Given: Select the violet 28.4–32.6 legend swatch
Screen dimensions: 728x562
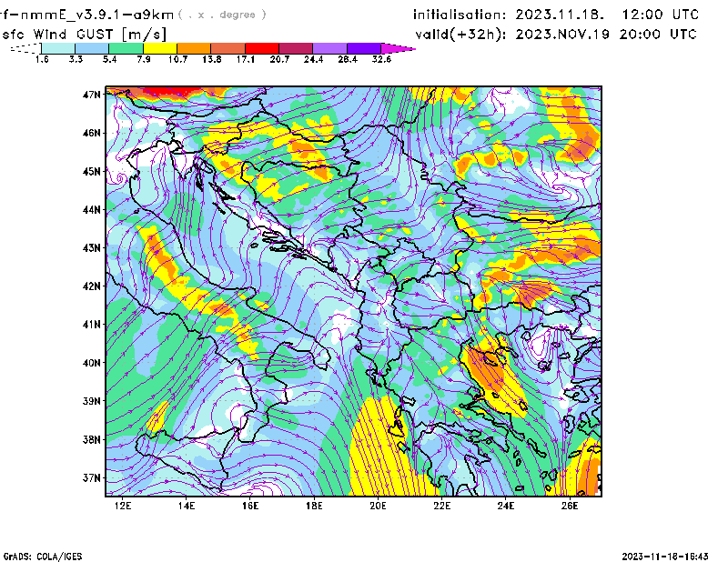Looking at the screenshot, I should pos(364,48).
